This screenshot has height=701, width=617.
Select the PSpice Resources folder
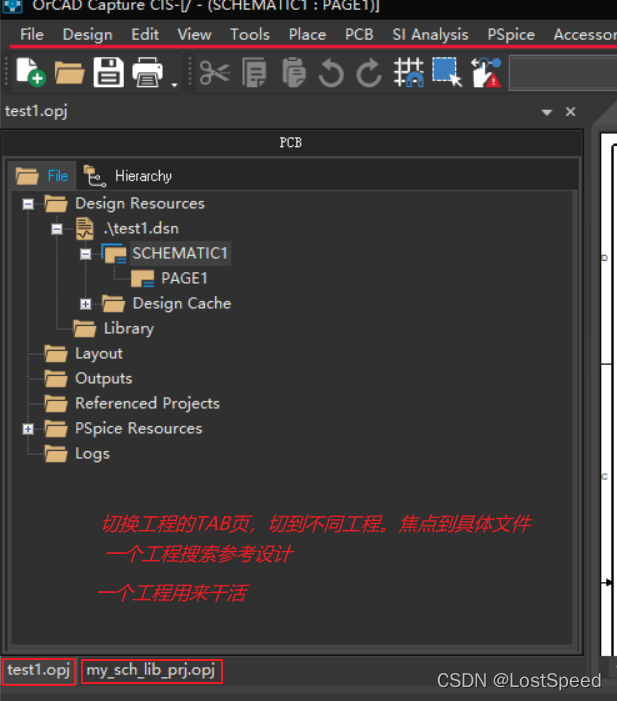pos(139,428)
